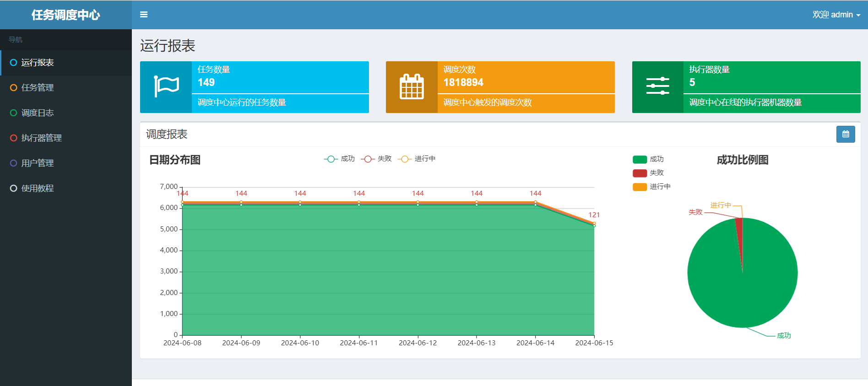Click the 进行中 callout label on pie
Viewport: 868px width, 386px height.
721,205
